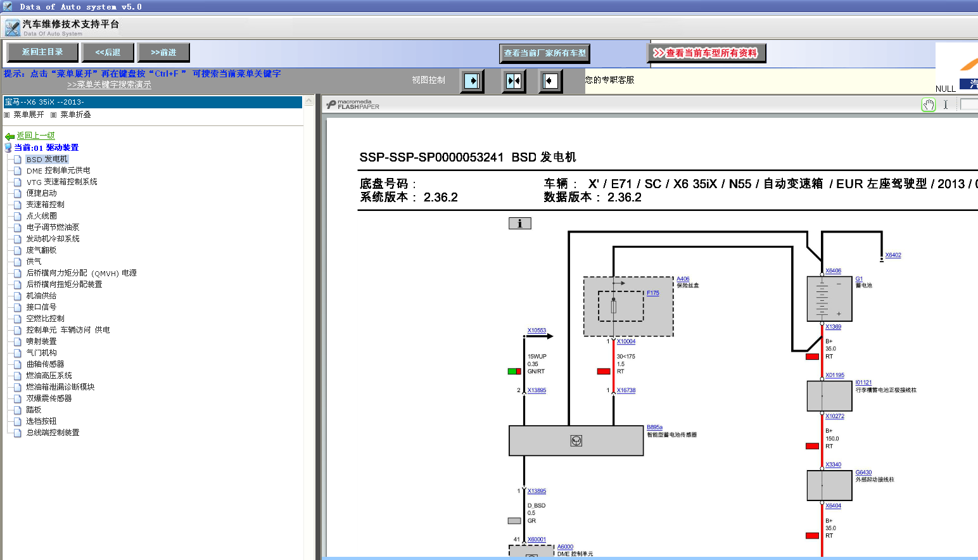Open BSD 发电机 tree item
The height and width of the screenshot is (560, 978).
click(x=47, y=159)
